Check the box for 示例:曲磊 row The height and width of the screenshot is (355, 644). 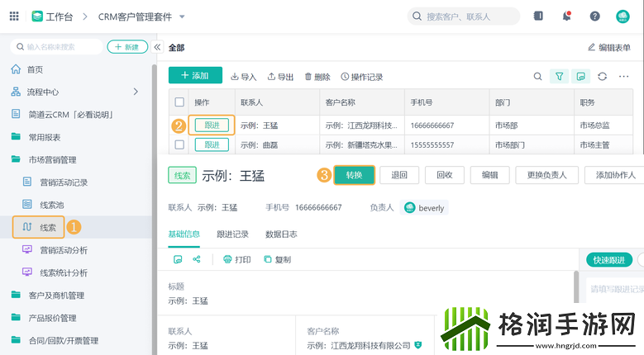[x=179, y=144]
